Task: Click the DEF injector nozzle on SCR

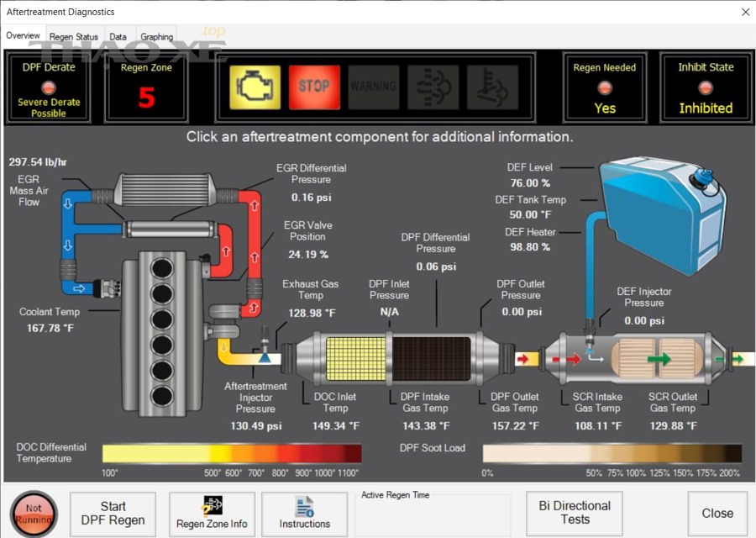Action: coord(589,337)
